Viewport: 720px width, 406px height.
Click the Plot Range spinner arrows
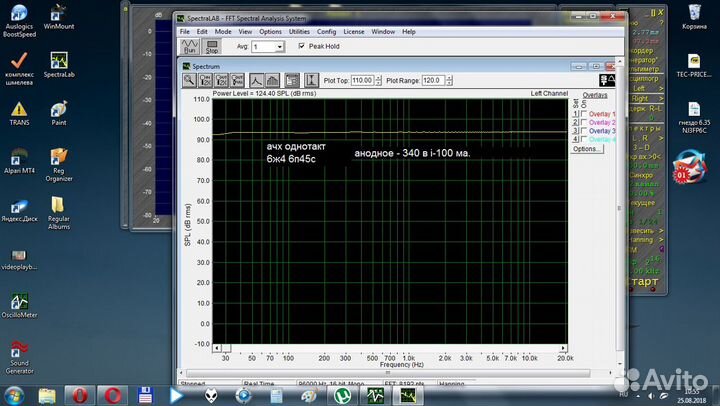tap(450, 80)
